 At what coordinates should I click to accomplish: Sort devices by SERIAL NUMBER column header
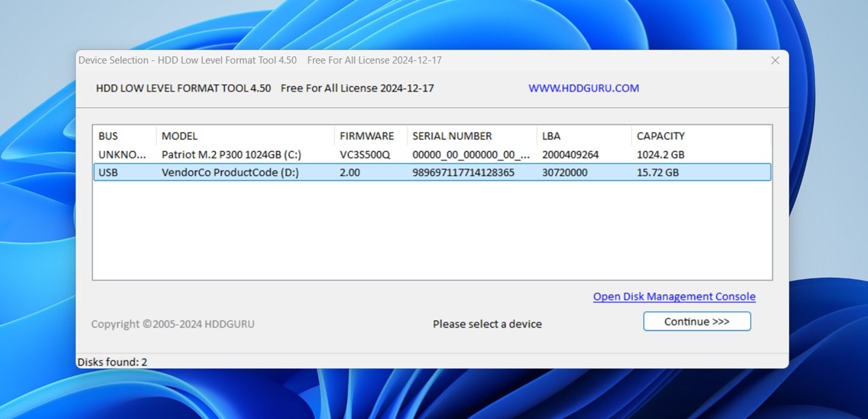pyautogui.click(x=452, y=136)
